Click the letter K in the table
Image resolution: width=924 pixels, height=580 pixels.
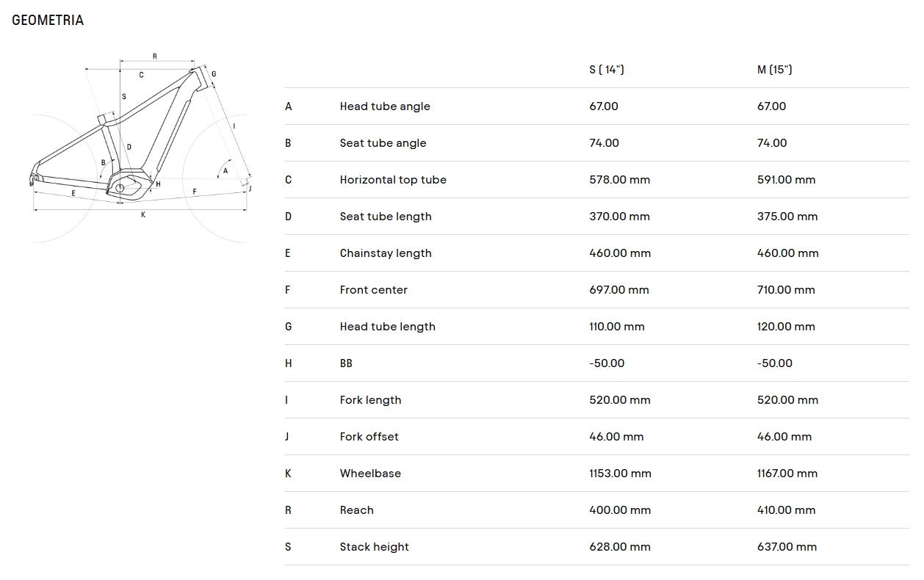288,474
